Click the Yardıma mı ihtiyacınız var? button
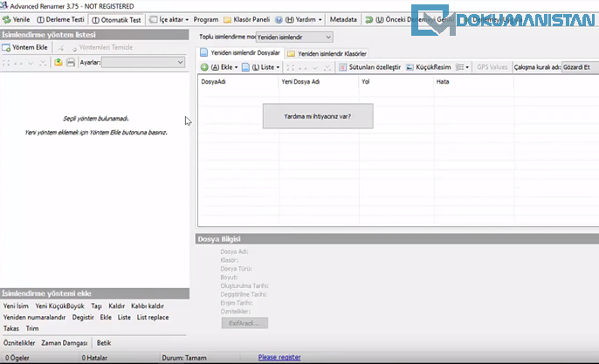The height and width of the screenshot is (364, 599). click(x=318, y=116)
